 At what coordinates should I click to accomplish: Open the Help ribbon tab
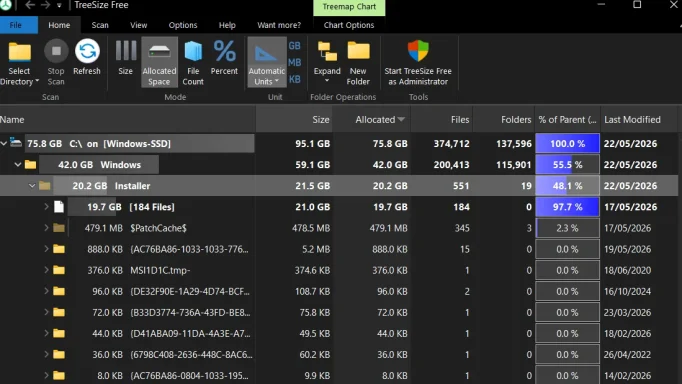(x=227, y=25)
